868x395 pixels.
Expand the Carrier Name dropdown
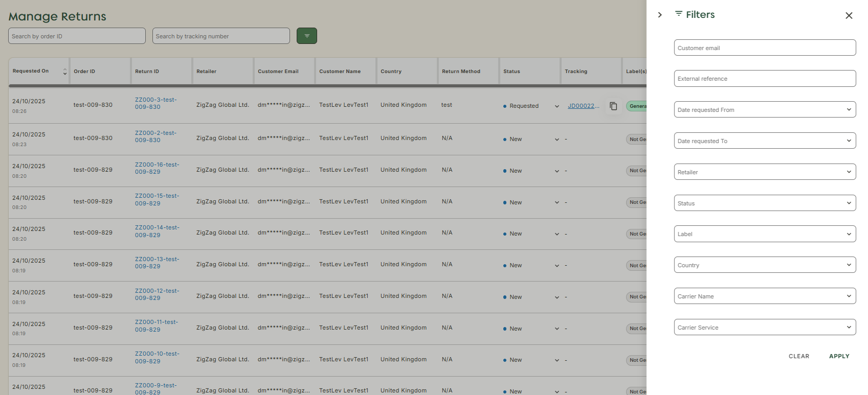click(x=764, y=296)
